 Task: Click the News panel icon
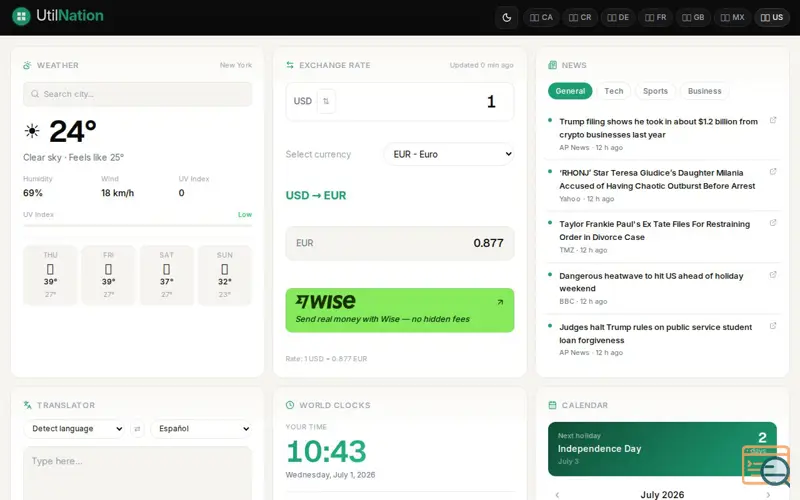pyautogui.click(x=552, y=65)
